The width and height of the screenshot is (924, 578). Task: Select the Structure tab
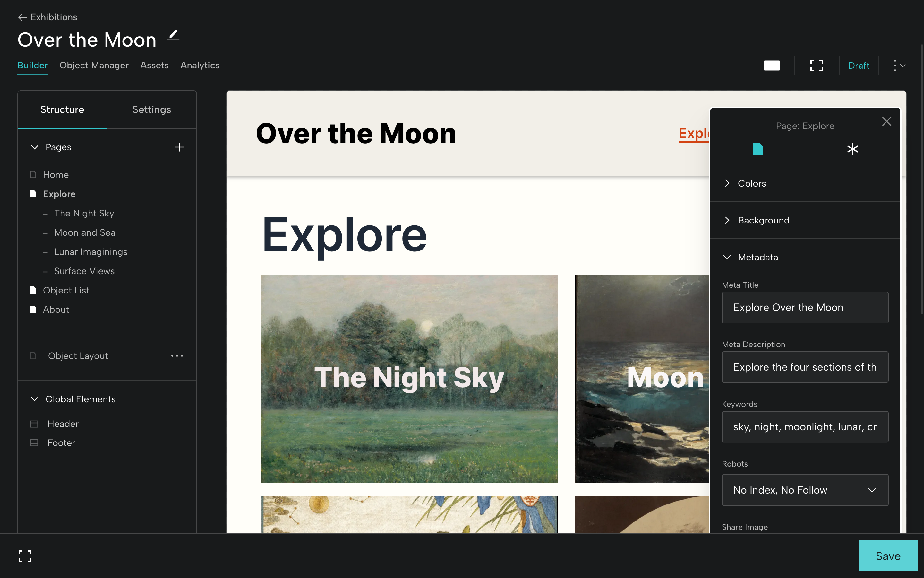(x=62, y=110)
